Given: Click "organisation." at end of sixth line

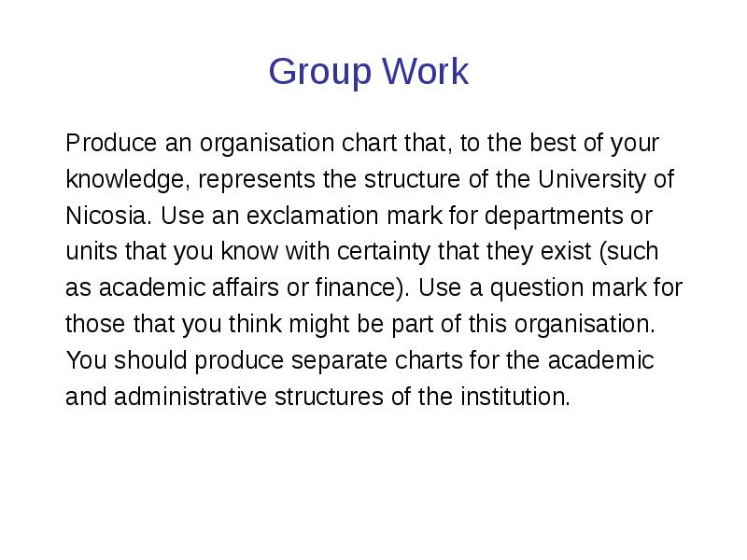Looking at the screenshot, I should (594, 325).
